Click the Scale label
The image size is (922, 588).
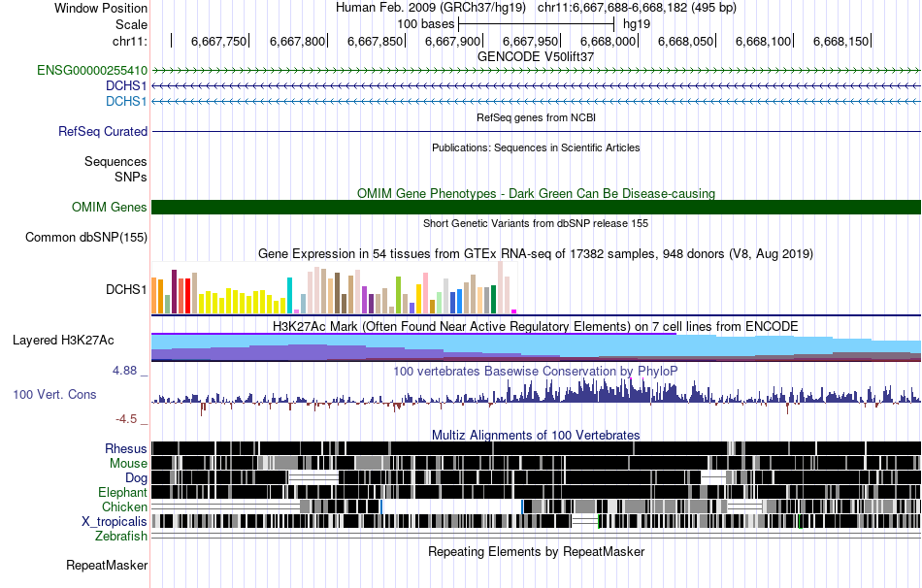(x=132, y=24)
